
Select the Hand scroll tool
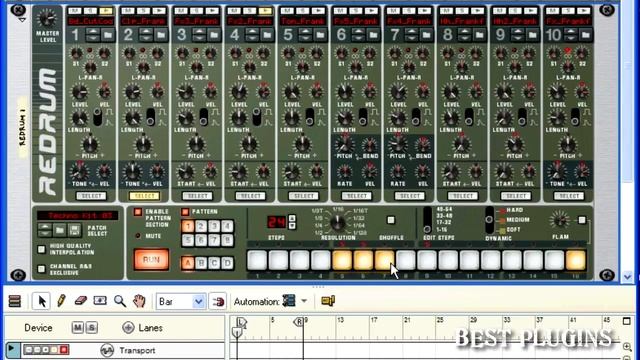coord(139,301)
